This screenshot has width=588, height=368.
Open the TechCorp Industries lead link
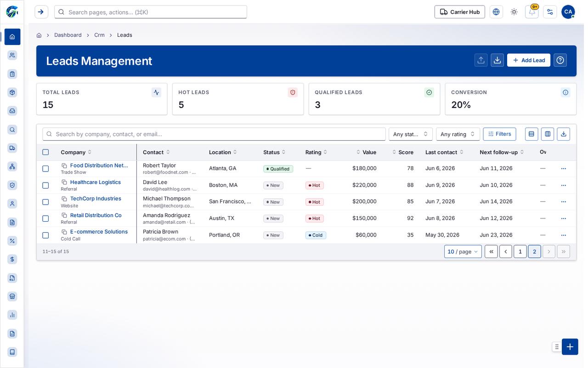click(96, 199)
